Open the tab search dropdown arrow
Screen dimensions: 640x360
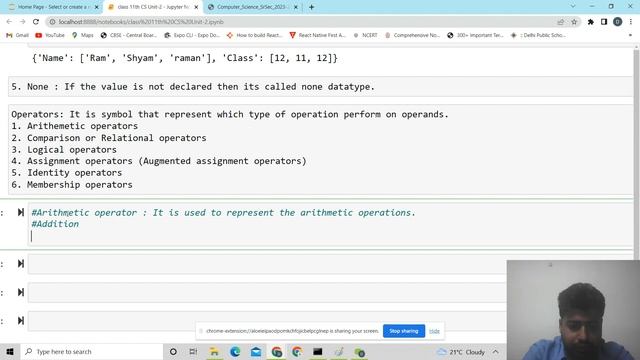click(x=573, y=7)
